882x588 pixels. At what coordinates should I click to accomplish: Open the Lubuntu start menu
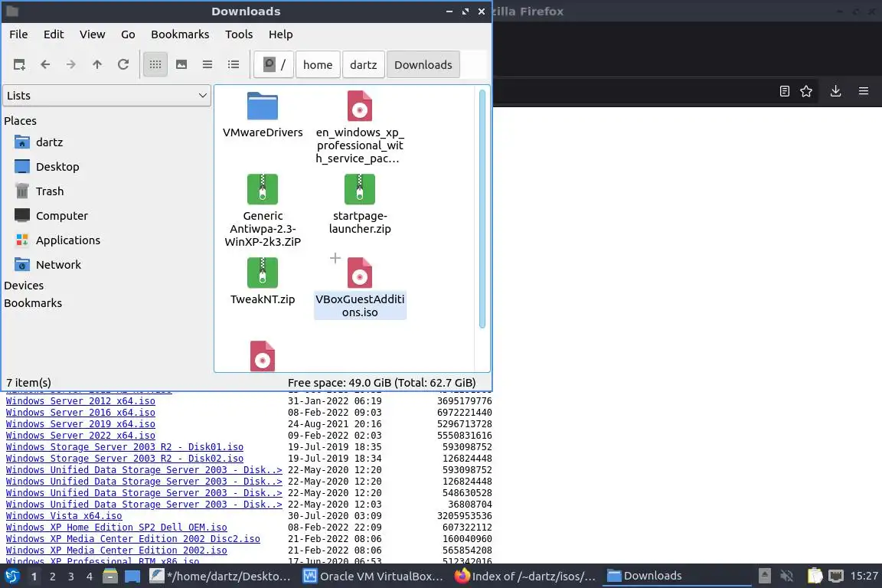[11, 577]
